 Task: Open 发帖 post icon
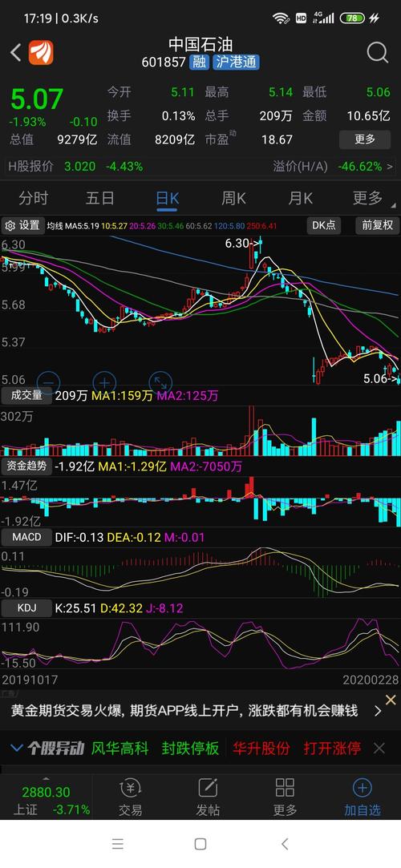click(x=207, y=797)
